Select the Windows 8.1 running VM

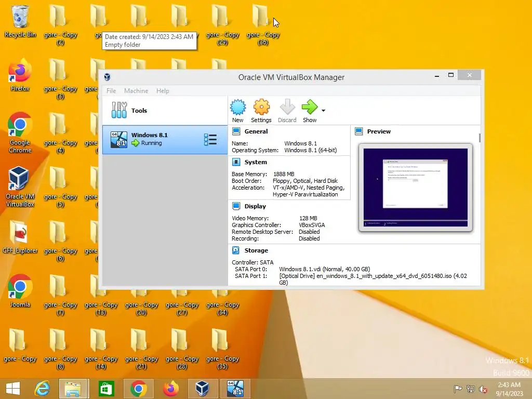(x=165, y=140)
